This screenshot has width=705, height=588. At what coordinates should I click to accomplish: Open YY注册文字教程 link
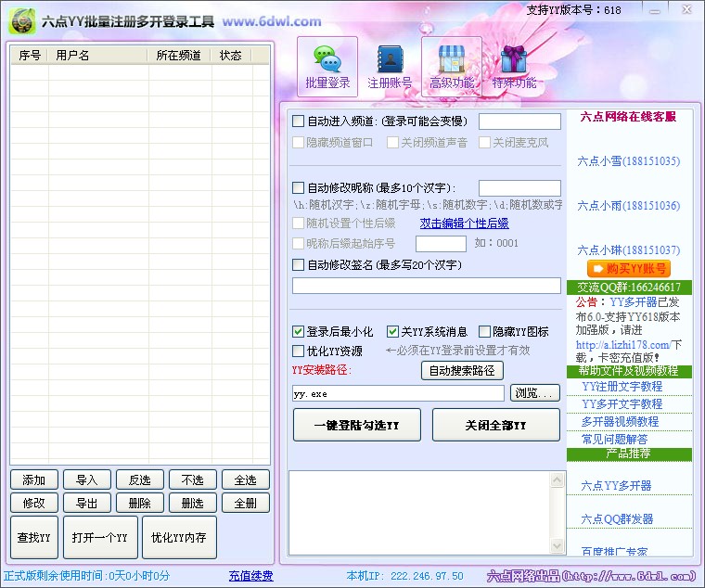pyautogui.click(x=622, y=387)
